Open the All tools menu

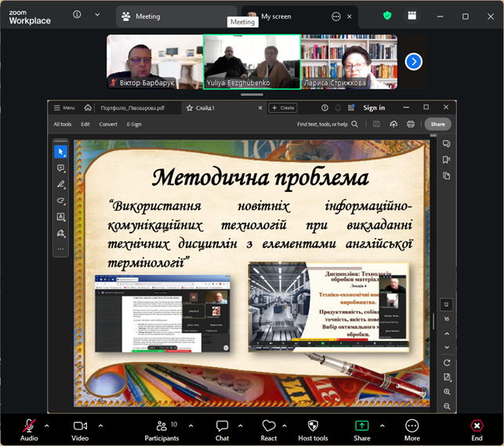(63, 125)
